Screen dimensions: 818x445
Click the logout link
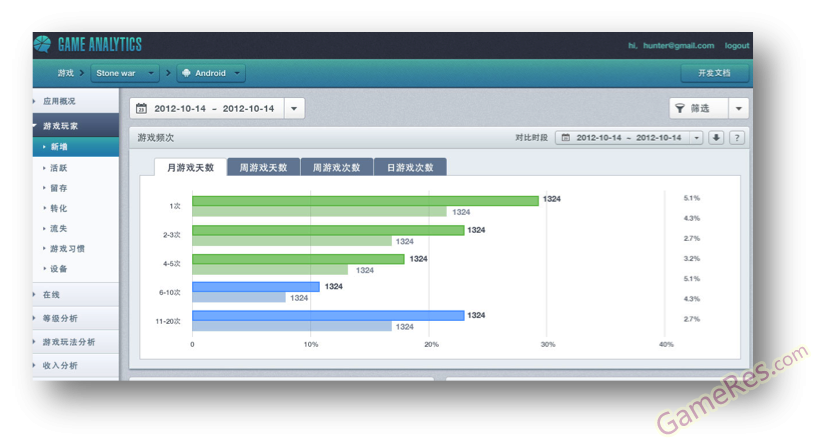737,46
